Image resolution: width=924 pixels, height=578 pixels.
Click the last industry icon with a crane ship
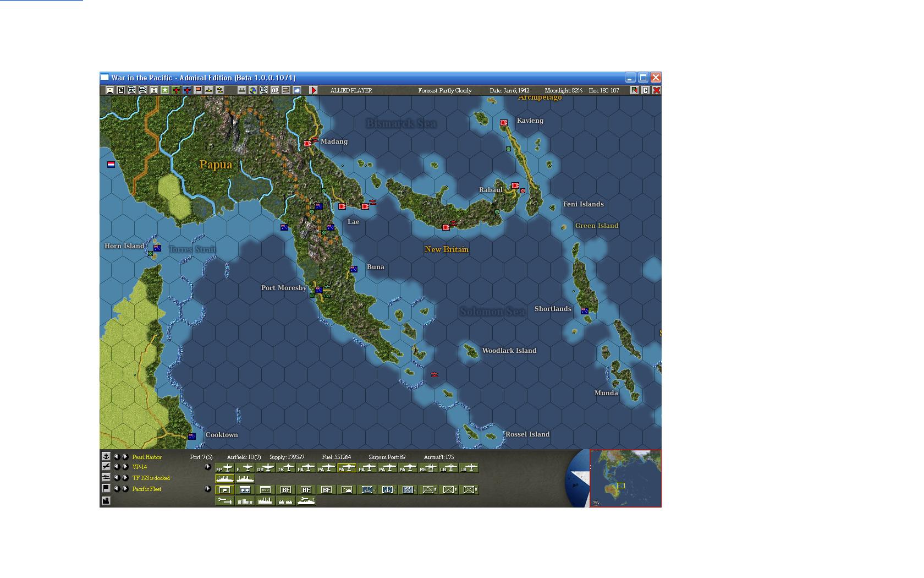(306, 501)
